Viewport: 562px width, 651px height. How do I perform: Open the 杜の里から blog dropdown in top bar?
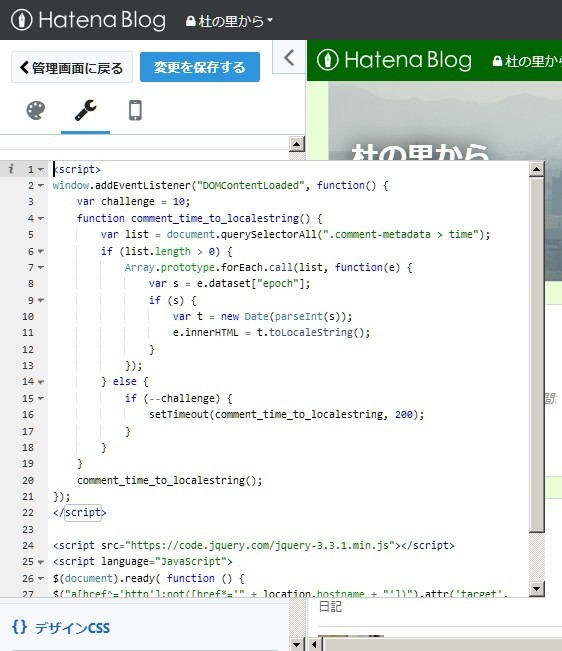(230, 20)
